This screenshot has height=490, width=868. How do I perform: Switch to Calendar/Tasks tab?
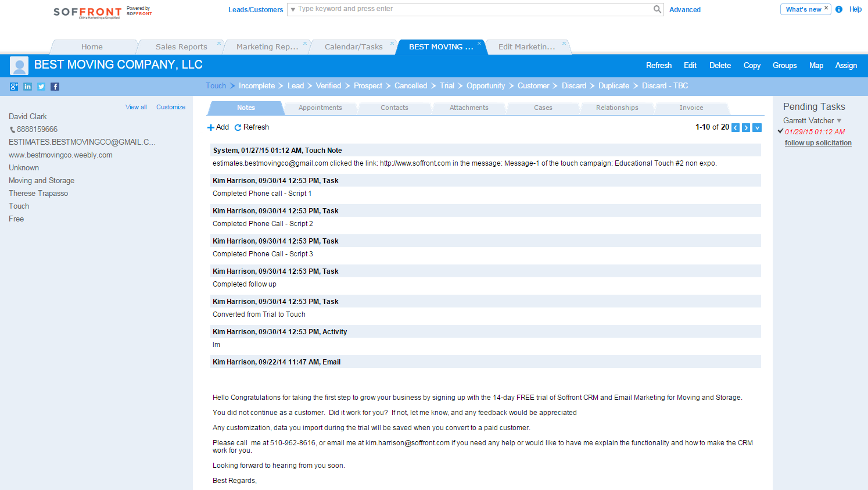point(353,47)
